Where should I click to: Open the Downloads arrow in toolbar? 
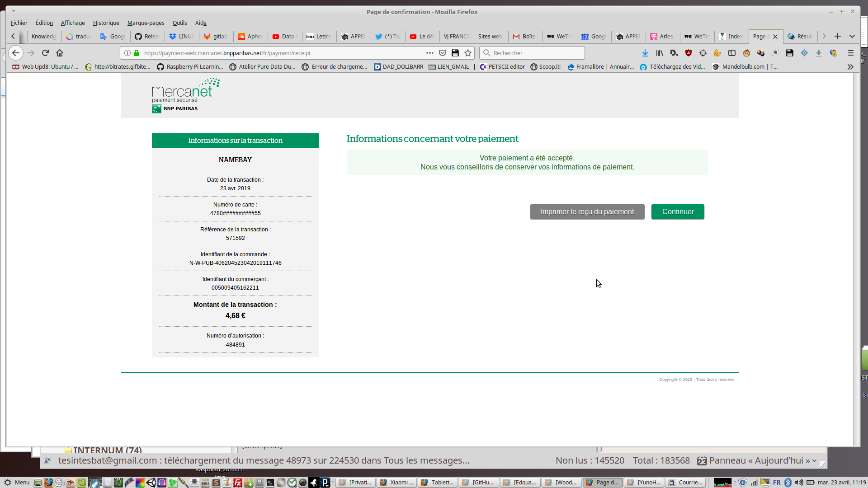pos(645,53)
